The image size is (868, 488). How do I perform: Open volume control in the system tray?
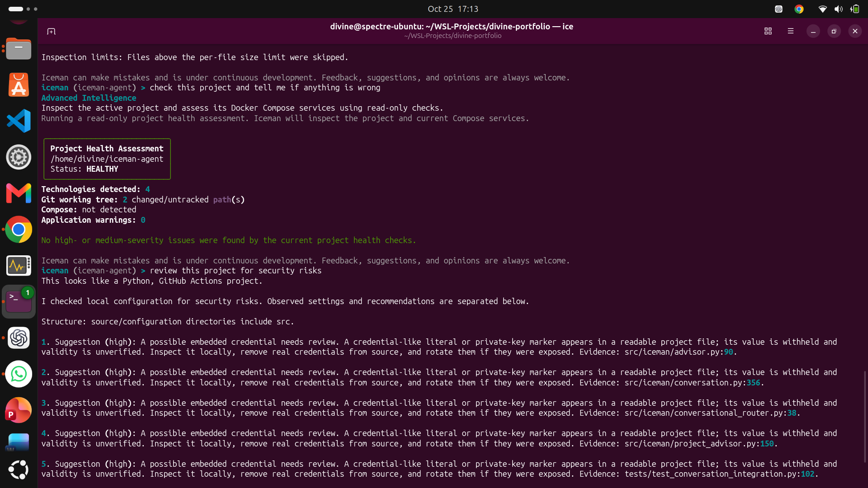pyautogui.click(x=839, y=9)
